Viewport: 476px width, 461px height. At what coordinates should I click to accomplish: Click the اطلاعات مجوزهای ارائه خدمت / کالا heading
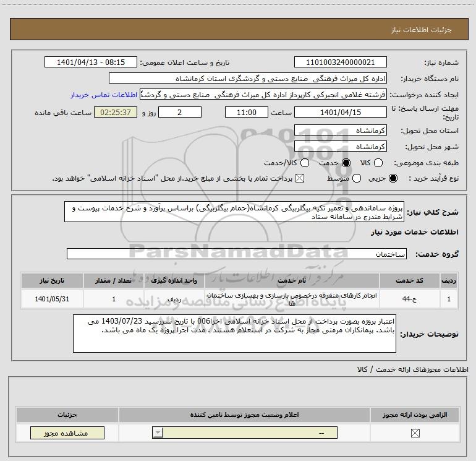pos(413,369)
